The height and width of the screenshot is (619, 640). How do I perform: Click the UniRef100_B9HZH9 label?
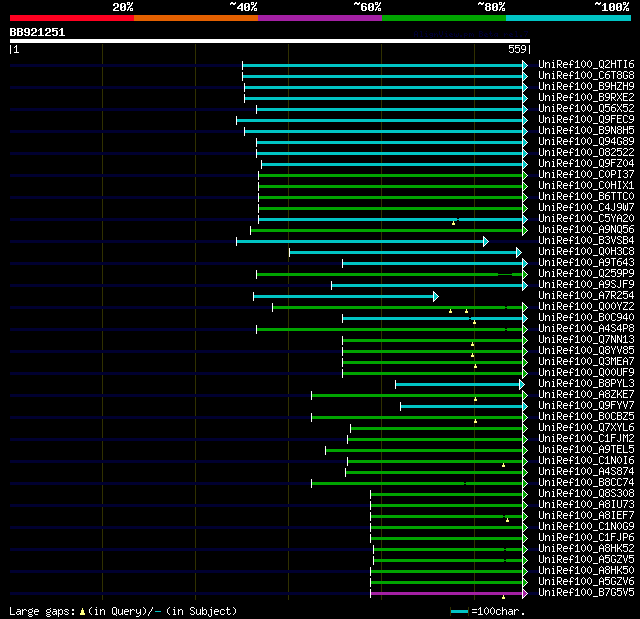586,87
